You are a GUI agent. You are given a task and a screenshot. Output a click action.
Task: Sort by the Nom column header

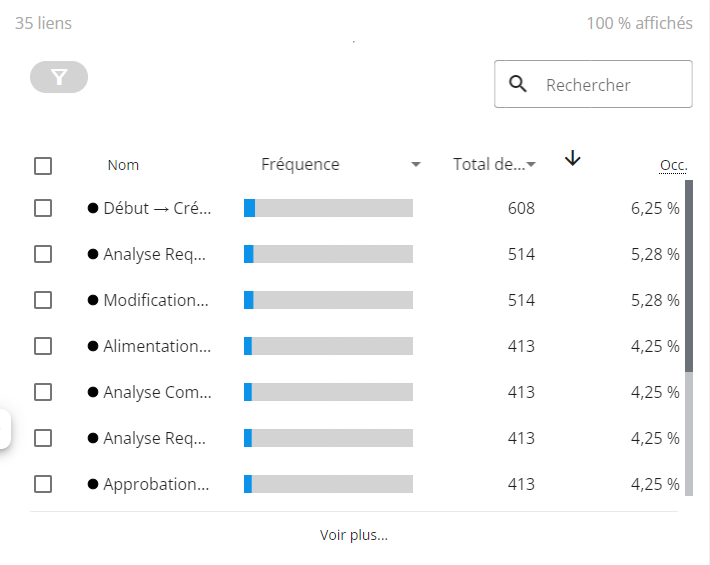[123, 165]
